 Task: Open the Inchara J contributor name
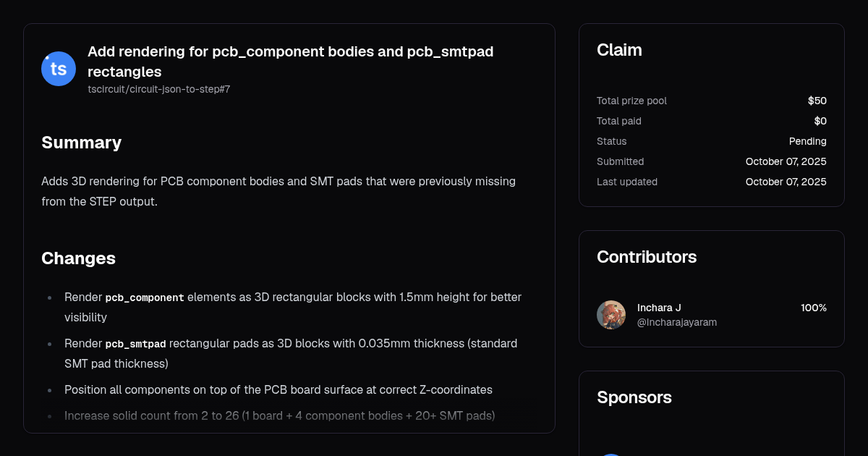click(x=659, y=308)
